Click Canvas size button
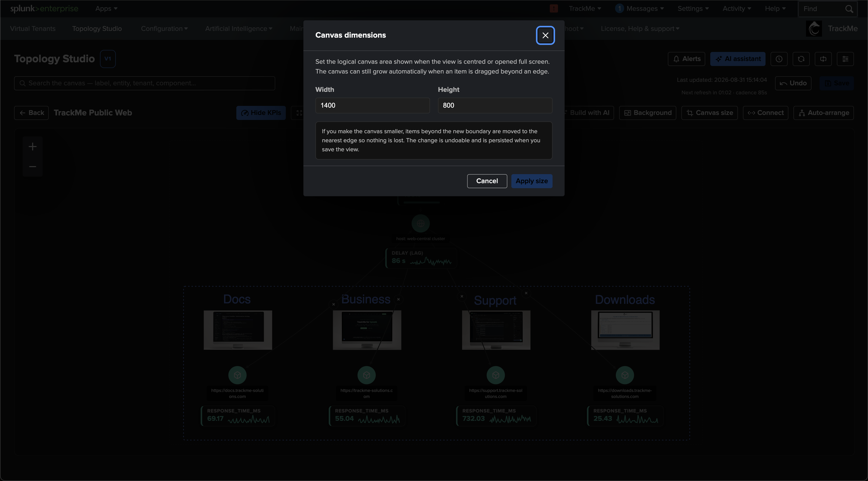868x481 pixels. [709, 113]
